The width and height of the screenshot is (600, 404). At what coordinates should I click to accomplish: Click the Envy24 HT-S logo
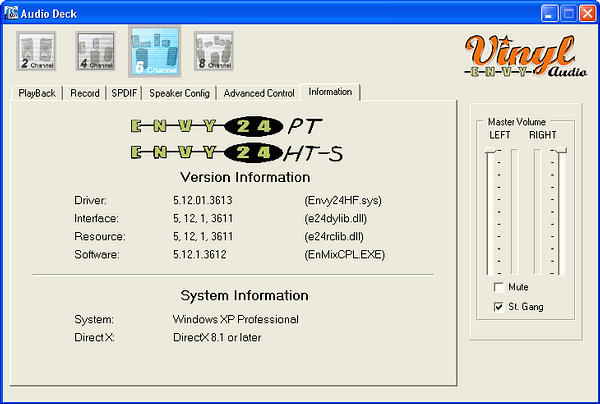click(x=236, y=153)
